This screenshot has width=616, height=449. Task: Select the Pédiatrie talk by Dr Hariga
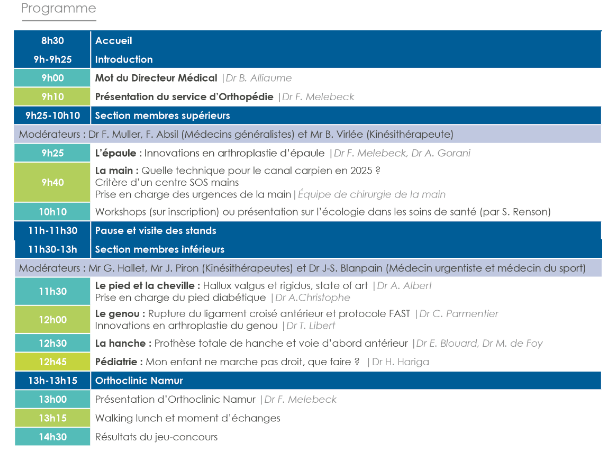click(x=262, y=362)
